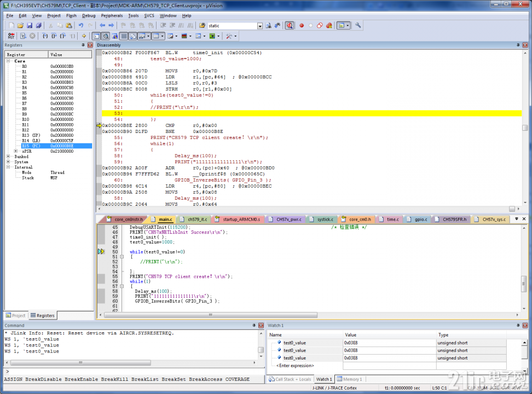This screenshot has height=394, width=532.
Task: Click the Insert/Remove Breakpoint red dot
Action: (301, 26)
